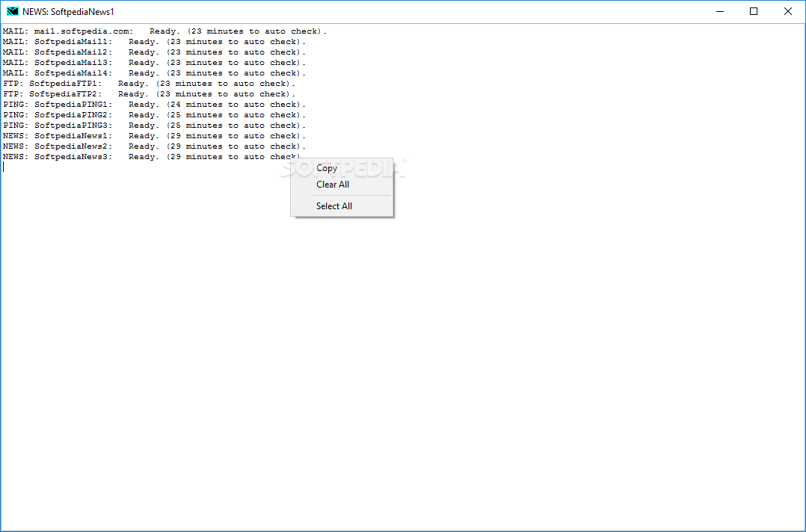This screenshot has width=806, height=532.
Task: Click the MAIL: SoftpediaMail2 log line
Action: [154, 52]
